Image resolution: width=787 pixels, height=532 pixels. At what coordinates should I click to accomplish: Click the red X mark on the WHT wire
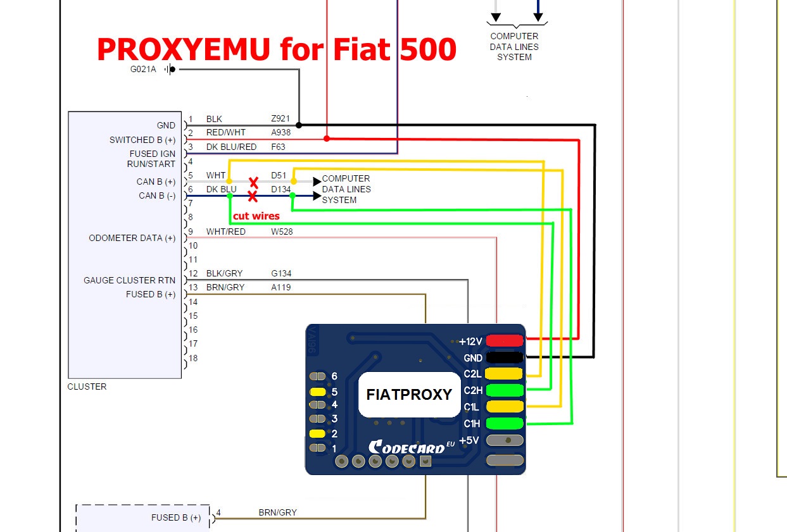[254, 182]
